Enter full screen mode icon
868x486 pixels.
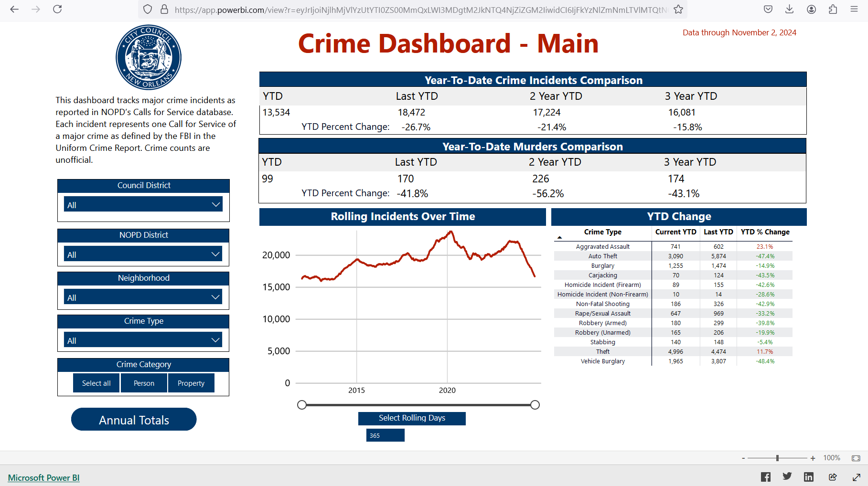(856, 476)
